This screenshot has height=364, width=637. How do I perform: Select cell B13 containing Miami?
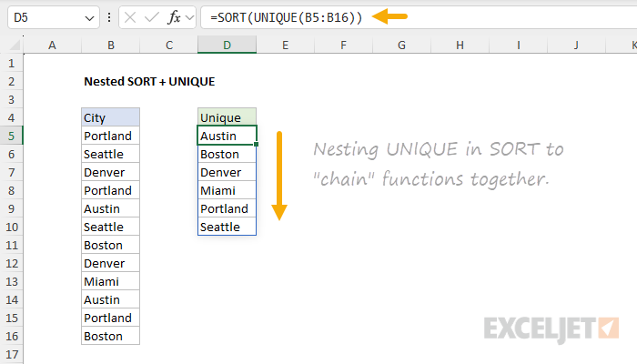click(110, 281)
